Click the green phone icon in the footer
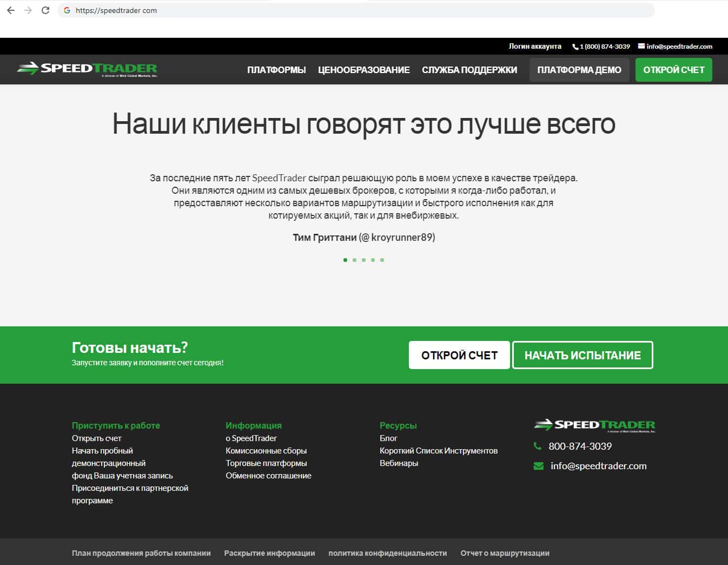This screenshot has width=728, height=565. [x=538, y=446]
